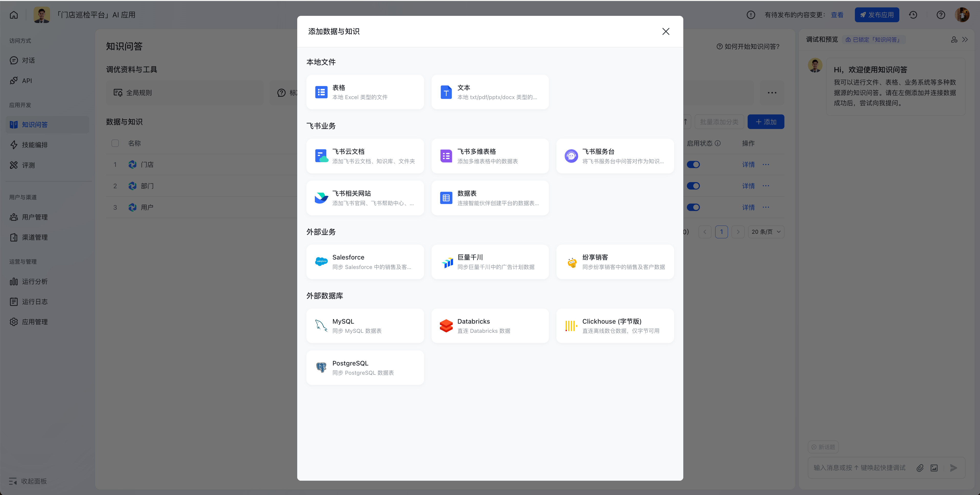The height and width of the screenshot is (495, 980).
Task: Open more options for 门店 row
Action: click(x=766, y=164)
